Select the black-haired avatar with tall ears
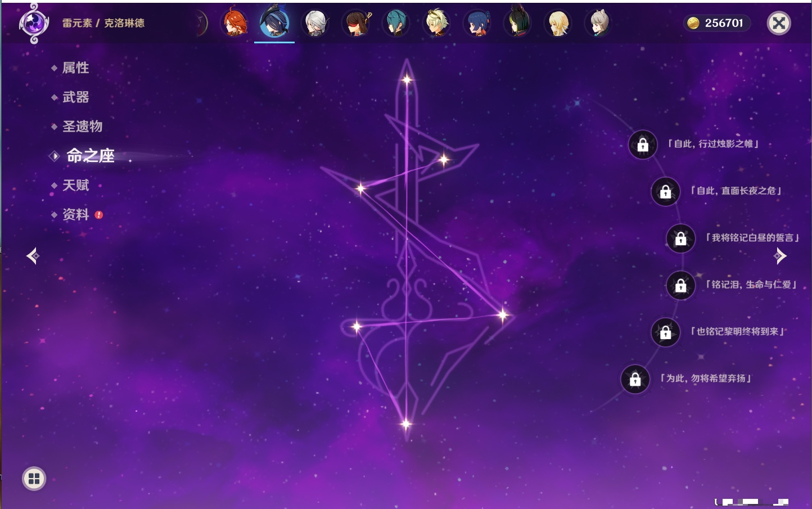Image resolution: width=812 pixels, height=509 pixels. point(518,22)
